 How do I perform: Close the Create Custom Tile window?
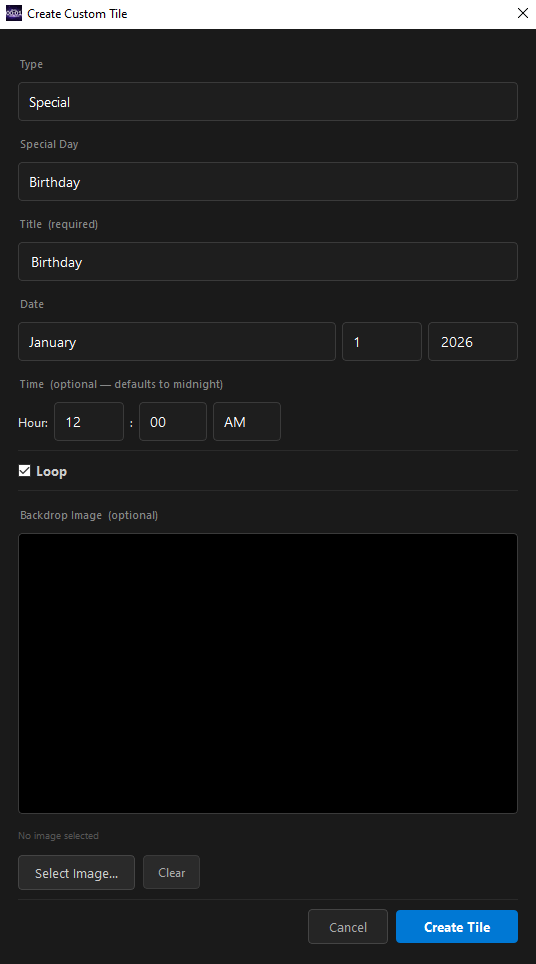pos(522,14)
